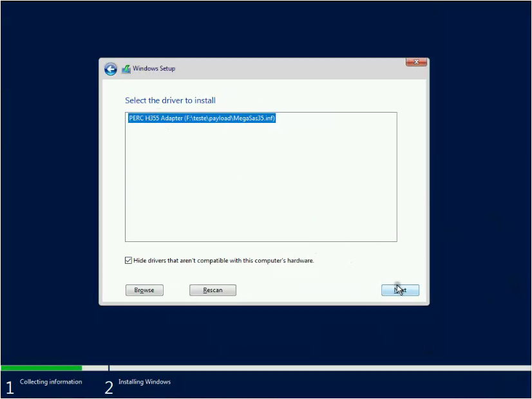The image size is (532, 399).
Task: Click the back navigation arrow
Action: [x=110, y=69]
